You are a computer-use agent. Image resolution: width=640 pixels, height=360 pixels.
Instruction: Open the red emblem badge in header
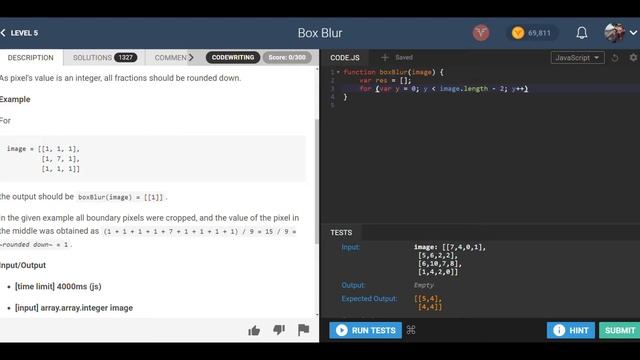click(x=481, y=33)
